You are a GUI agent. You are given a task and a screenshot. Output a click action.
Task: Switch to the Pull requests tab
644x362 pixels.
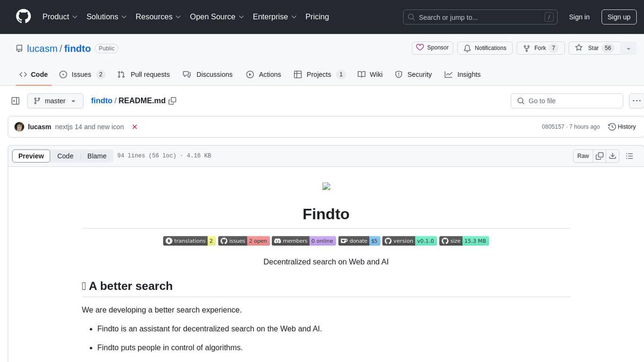(143, 74)
